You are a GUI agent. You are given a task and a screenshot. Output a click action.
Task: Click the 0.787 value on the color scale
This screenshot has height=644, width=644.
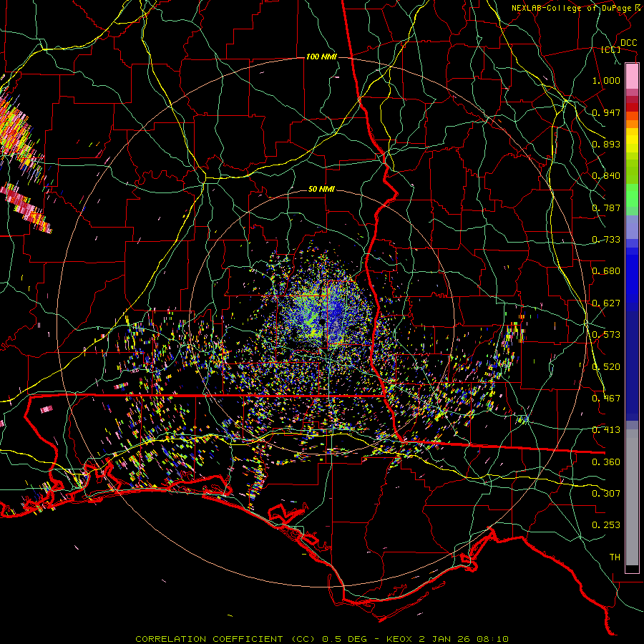(606, 208)
